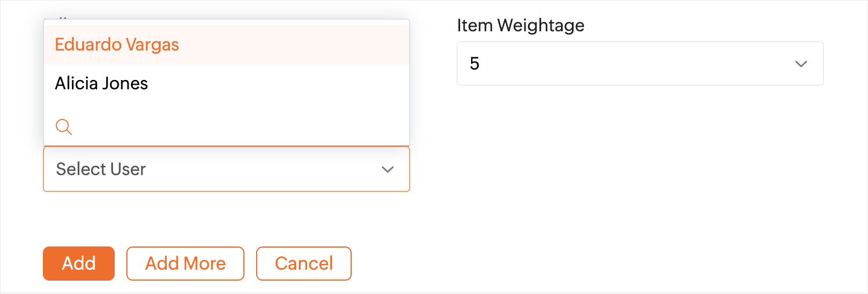Click the magnifier search icon
This screenshot has width=868, height=294.
63,126
